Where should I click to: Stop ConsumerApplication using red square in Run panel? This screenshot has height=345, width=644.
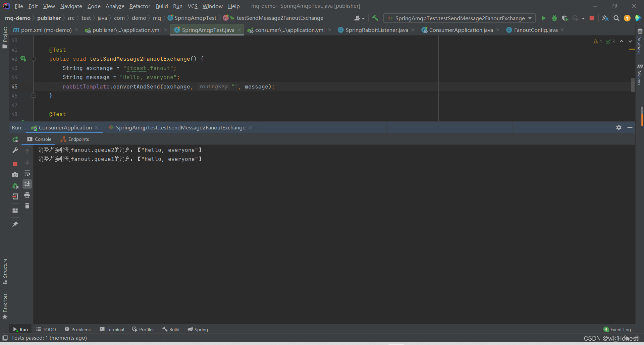click(x=15, y=164)
